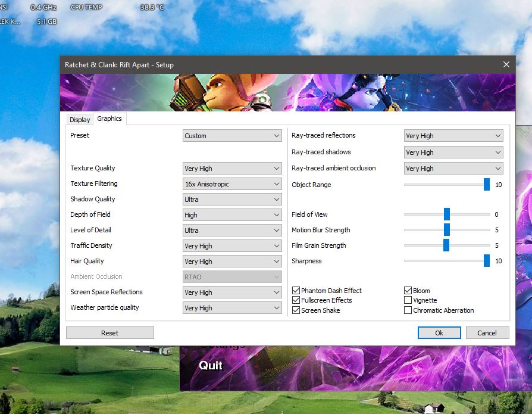The image size is (532, 414).
Task: Change the Shadow Quality dropdown
Action: pyautogui.click(x=232, y=200)
